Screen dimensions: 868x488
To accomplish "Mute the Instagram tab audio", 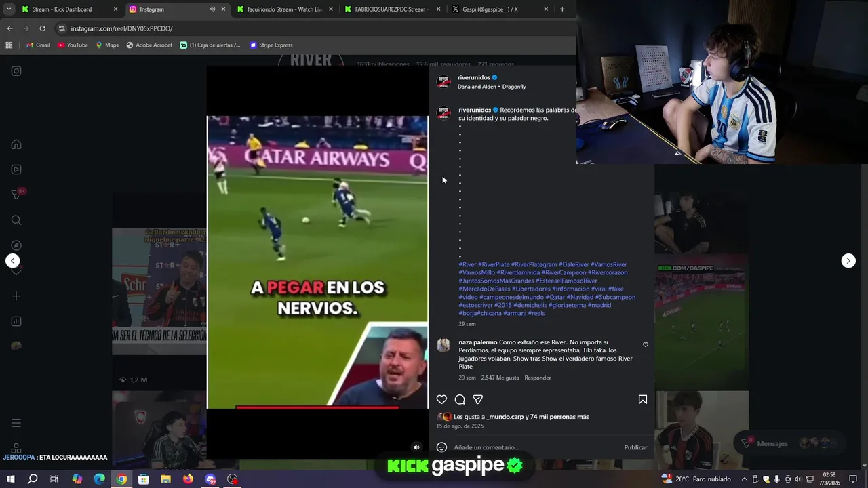I will click(212, 9).
